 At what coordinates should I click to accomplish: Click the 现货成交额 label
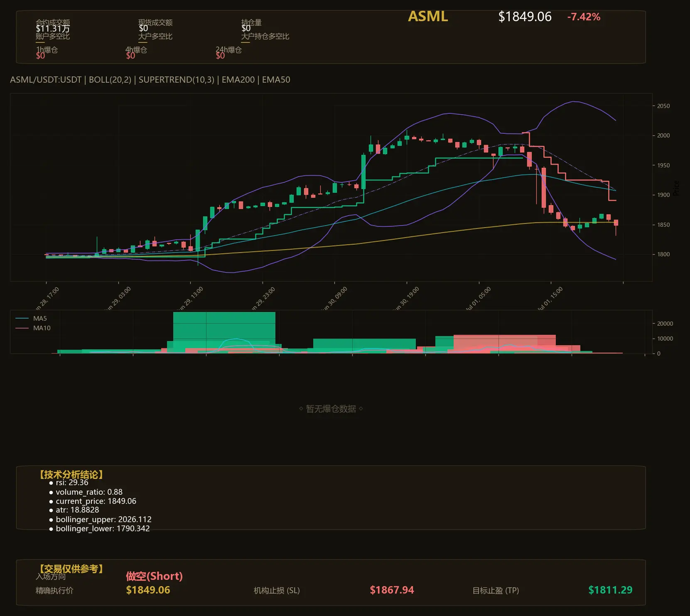(x=155, y=22)
